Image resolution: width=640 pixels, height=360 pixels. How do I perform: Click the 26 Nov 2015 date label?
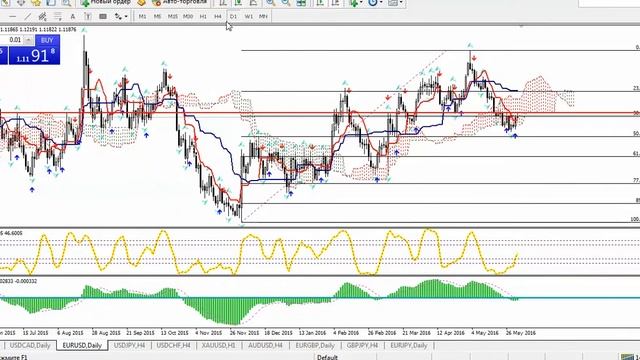click(x=244, y=333)
